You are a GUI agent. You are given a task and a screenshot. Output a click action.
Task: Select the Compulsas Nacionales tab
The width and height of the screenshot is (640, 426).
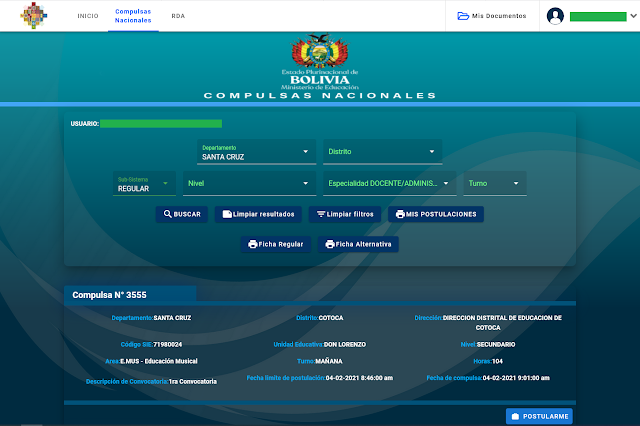(133, 16)
